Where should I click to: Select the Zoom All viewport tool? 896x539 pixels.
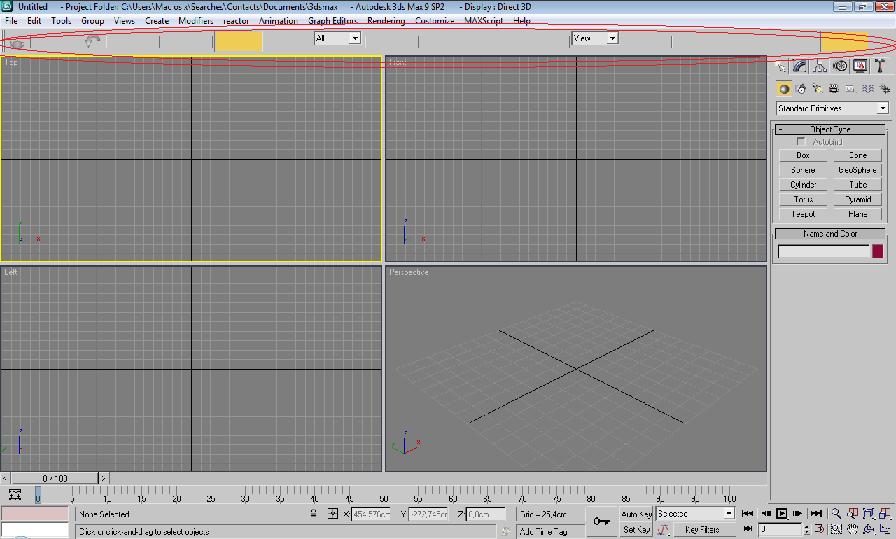(x=853, y=513)
